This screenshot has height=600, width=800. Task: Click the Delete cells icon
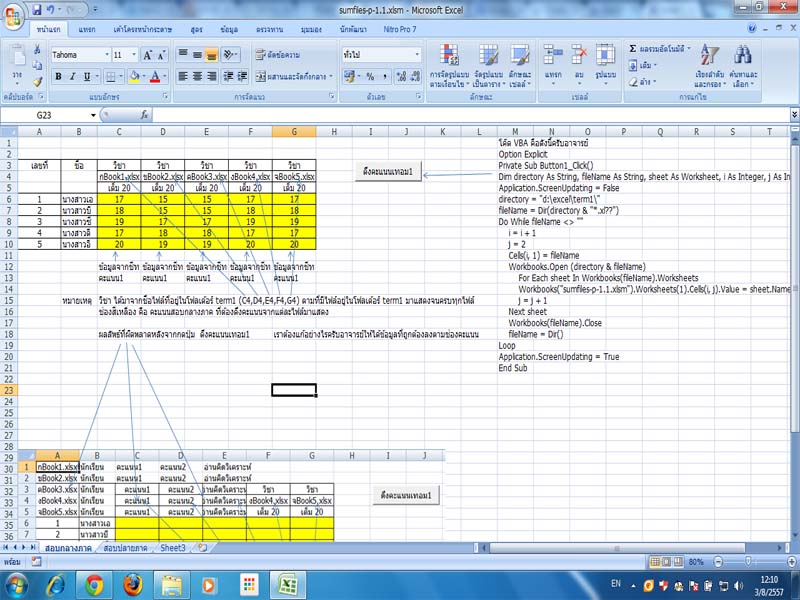[x=579, y=55]
